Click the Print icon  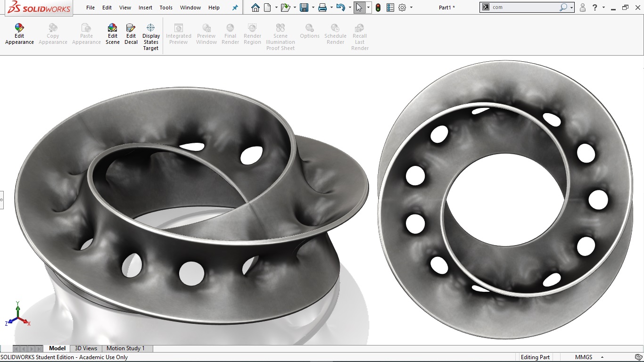click(x=322, y=8)
